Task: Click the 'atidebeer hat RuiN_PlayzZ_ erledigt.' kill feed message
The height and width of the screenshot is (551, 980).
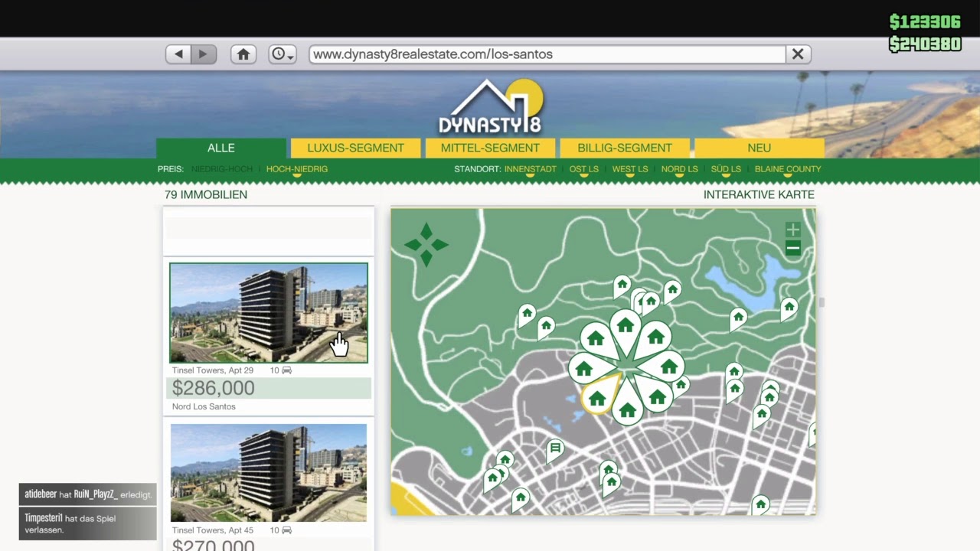Action: pos(88,494)
